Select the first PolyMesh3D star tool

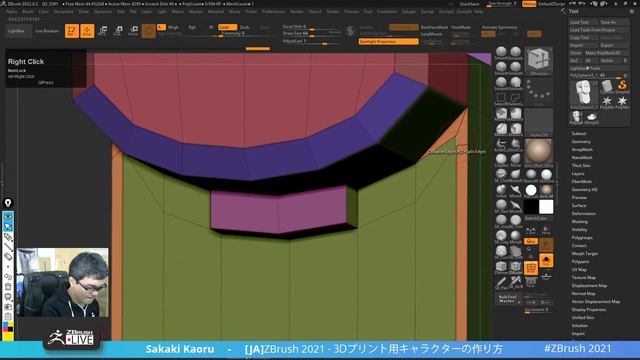click(x=607, y=101)
